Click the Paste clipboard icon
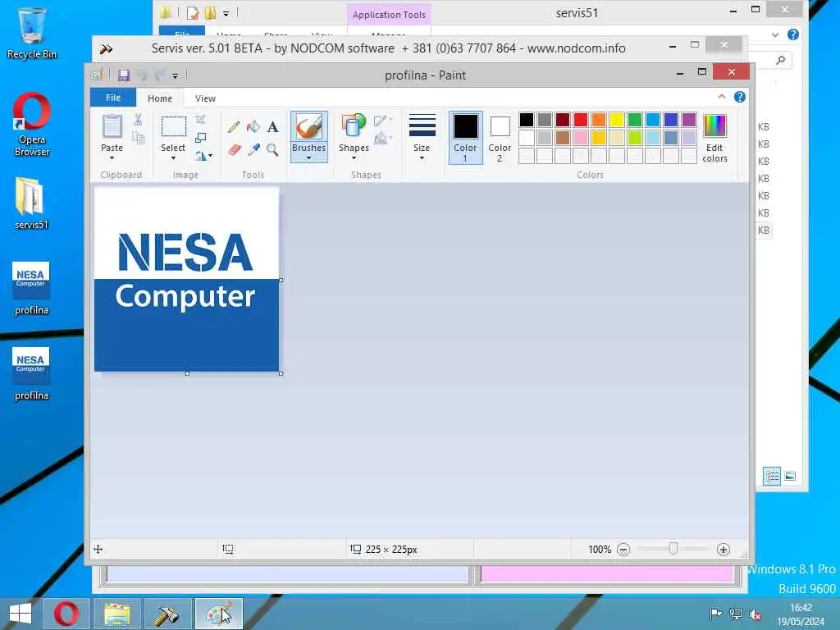840x630 pixels. coord(112,126)
